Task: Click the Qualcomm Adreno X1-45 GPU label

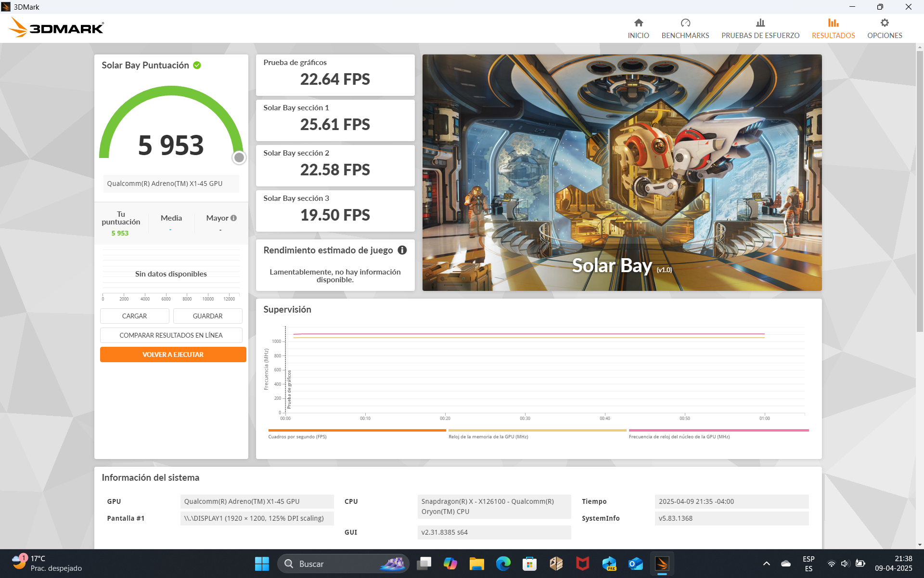Action: (171, 184)
